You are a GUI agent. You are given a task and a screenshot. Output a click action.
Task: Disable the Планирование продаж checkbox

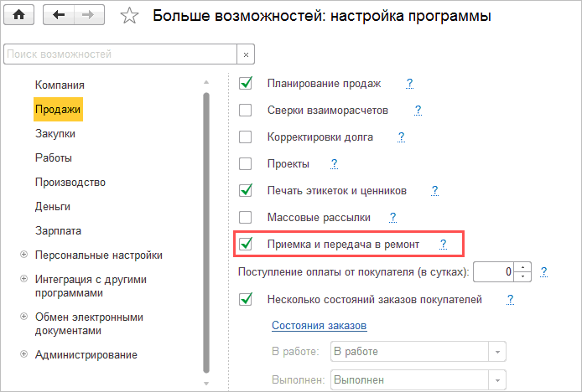(246, 83)
